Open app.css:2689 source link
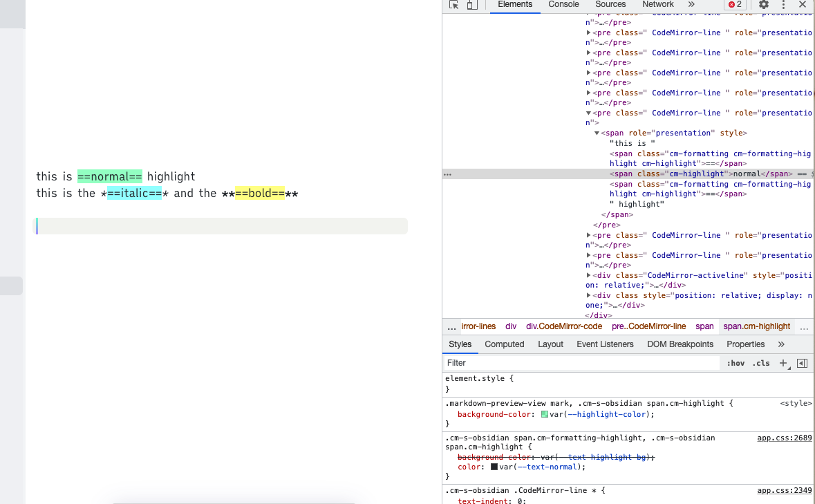Screen dimensions: 815x504 point(784,438)
